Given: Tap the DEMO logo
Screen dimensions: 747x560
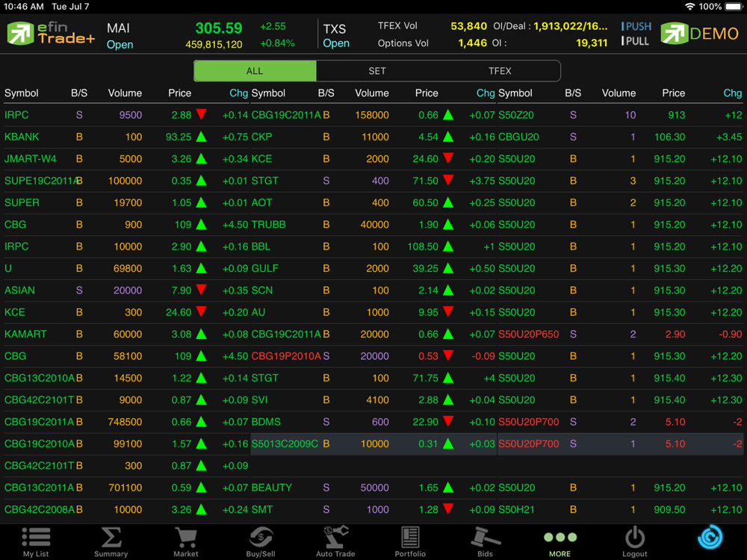Looking at the screenshot, I should point(699,34).
